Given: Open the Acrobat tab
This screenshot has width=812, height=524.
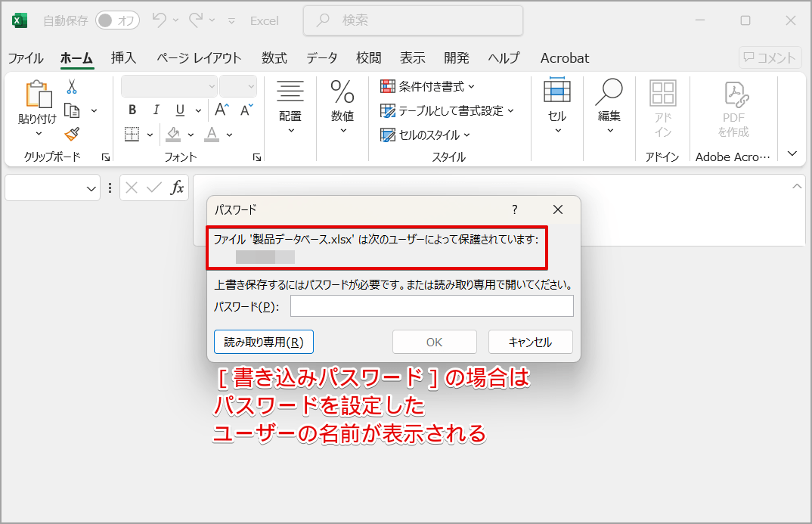Looking at the screenshot, I should point(565,58).
